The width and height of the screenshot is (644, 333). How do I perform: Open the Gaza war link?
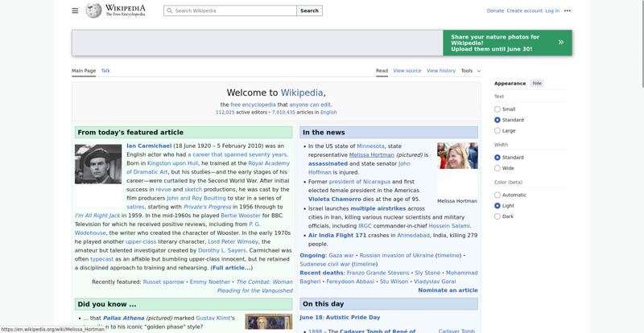tap(341, 256)
